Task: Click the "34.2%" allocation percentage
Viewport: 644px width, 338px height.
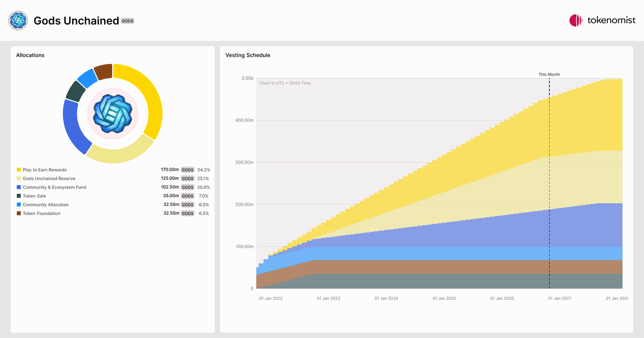Action: pos(203,170)
